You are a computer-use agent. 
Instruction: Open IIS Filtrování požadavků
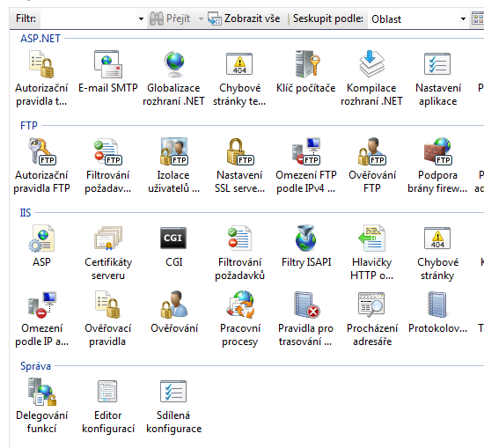239,253
